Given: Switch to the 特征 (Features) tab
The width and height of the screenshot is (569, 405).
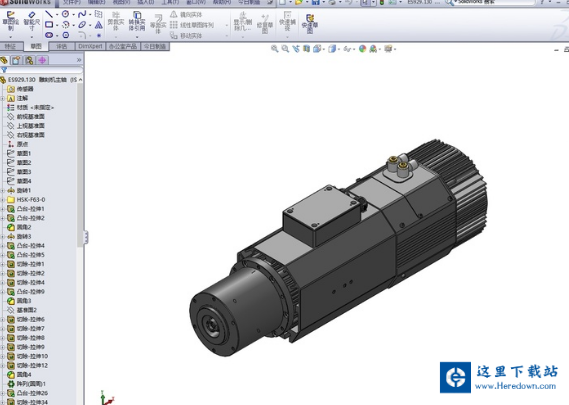Looking at the screenshot, I should pyautogui.click(x=11, y=46).
